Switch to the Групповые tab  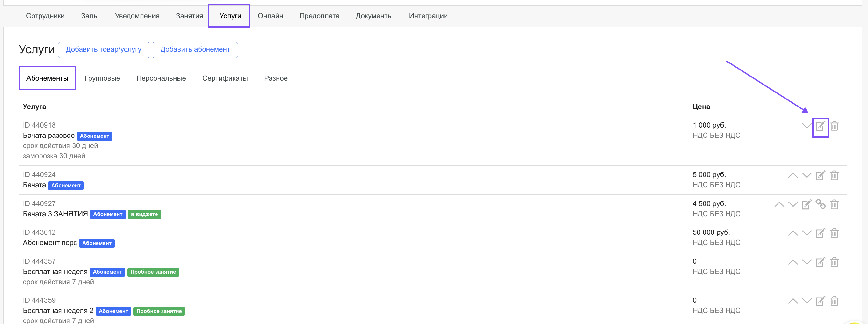(x=102, y=78)
